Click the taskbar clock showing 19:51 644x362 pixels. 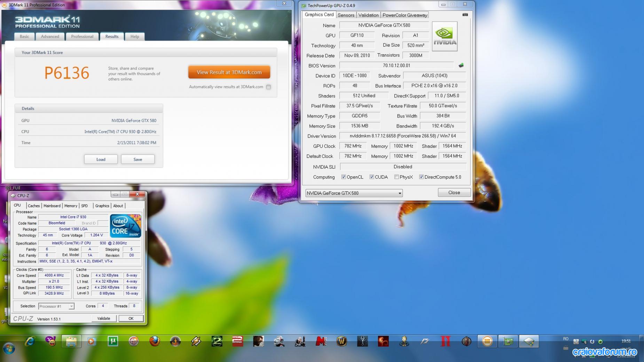pos(626,341)
